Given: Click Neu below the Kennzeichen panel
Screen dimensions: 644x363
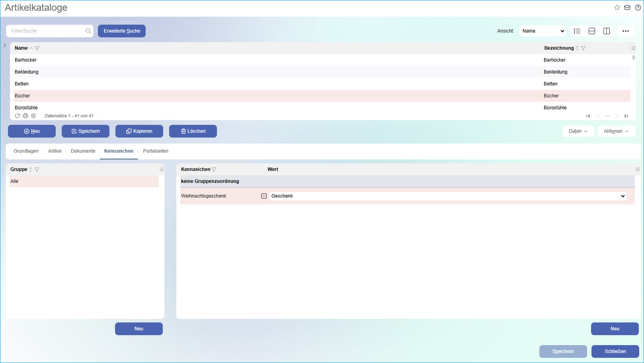Looking at the screenshot, I should [615, 329].
